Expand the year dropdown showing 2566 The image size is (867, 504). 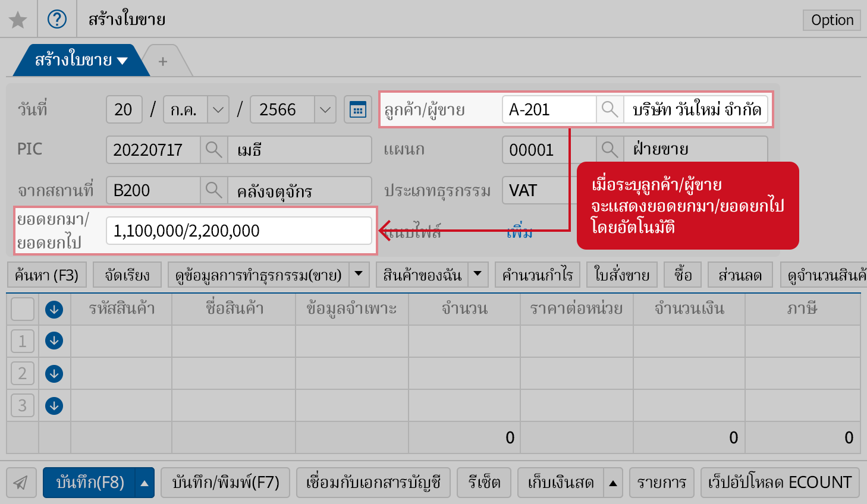coord(325,110)
